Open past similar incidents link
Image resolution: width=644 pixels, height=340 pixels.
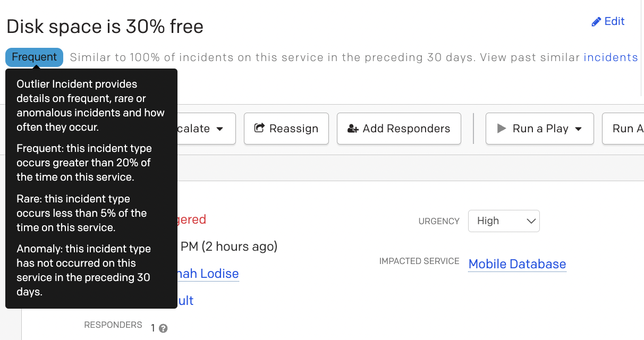(611, 57)
